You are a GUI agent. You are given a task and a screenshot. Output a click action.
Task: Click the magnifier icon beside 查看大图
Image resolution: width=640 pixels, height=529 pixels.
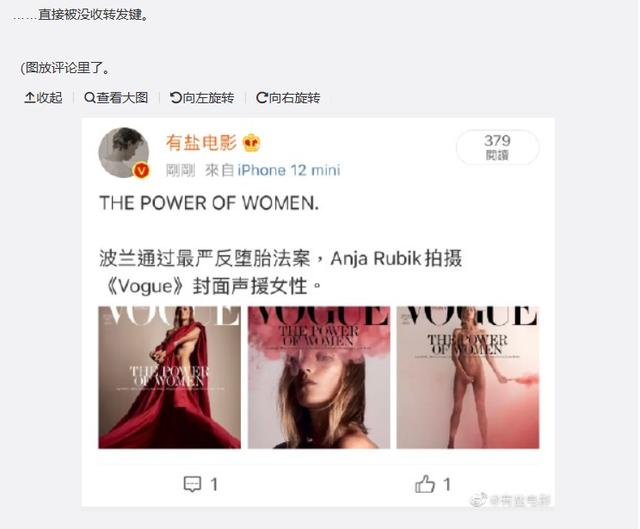(89, 98)
